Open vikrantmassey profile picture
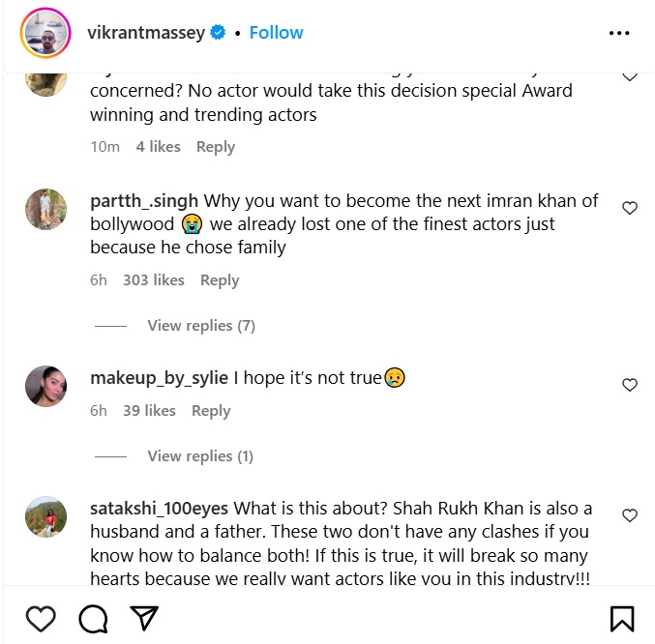 (x=45, y=33)
